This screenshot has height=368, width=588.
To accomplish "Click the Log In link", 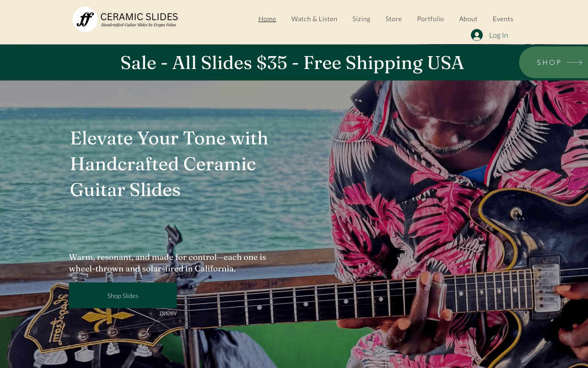I will tap(498, 35).
